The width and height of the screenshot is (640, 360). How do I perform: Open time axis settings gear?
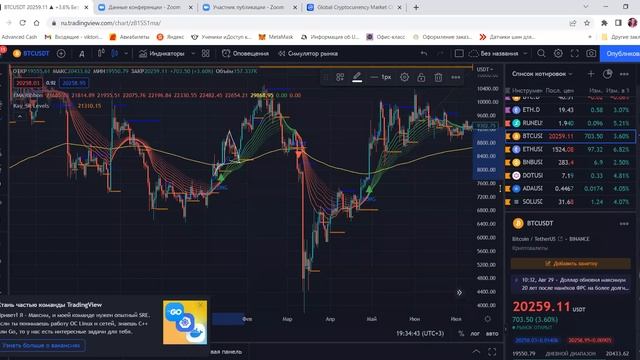[488, 319]
